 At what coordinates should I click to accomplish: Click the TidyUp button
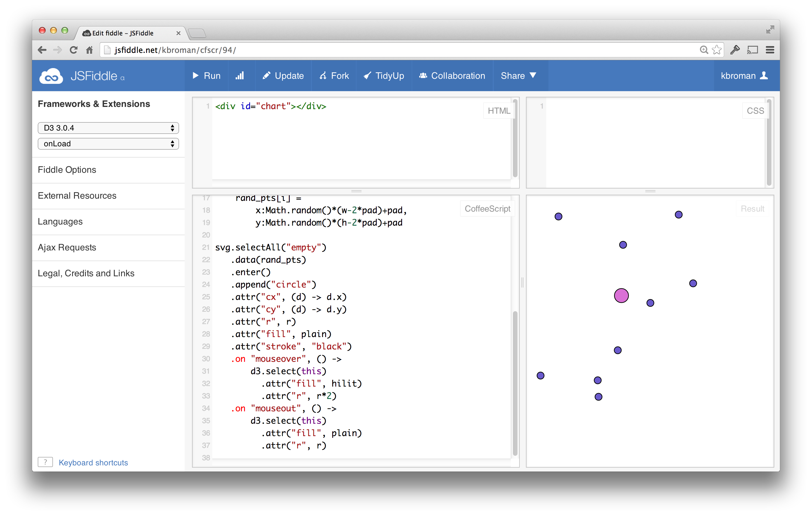coord(384,76)
